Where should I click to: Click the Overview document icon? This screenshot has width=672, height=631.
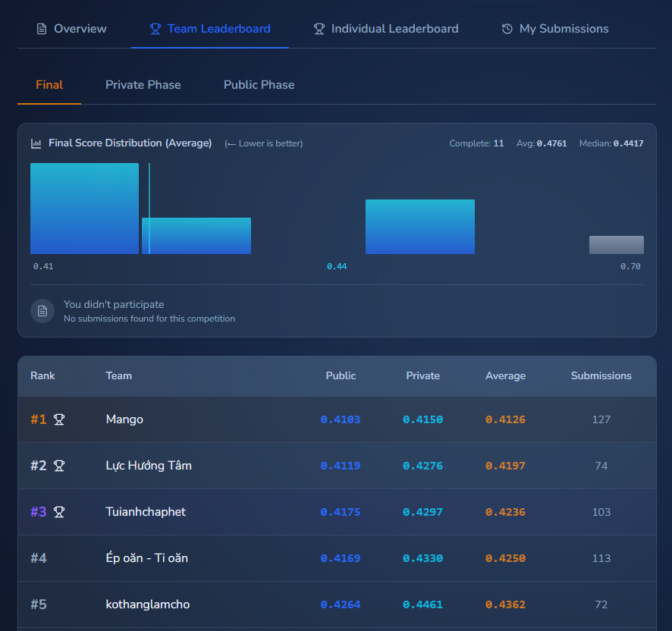click(x=42, y=29)
